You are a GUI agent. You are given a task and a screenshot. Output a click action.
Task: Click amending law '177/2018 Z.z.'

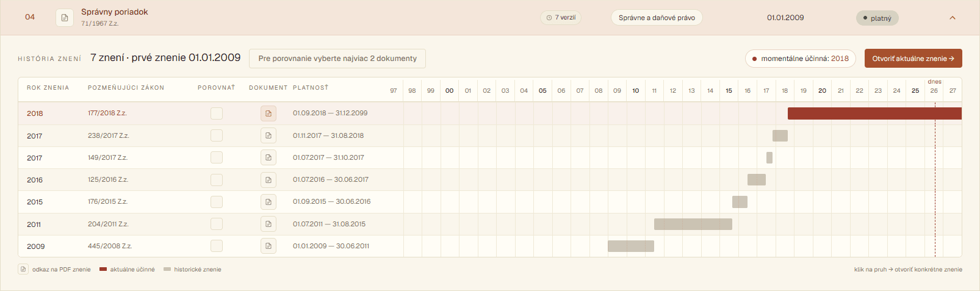[x=107, y=113]
